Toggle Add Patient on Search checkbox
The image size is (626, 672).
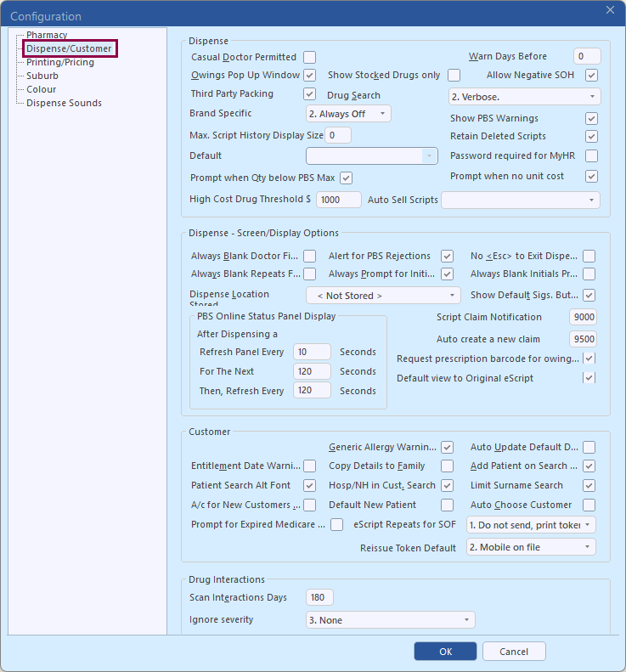click(589, 466)
